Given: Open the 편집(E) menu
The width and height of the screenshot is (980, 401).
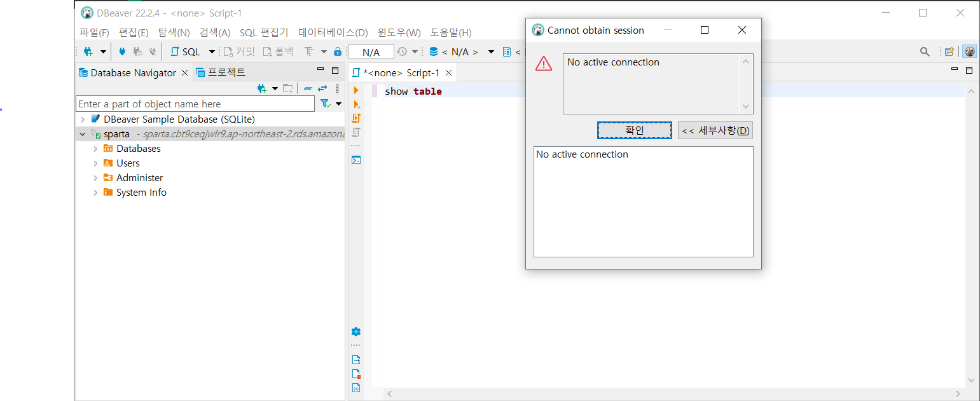Looking at the screenshot, I should tap(134, 32).
